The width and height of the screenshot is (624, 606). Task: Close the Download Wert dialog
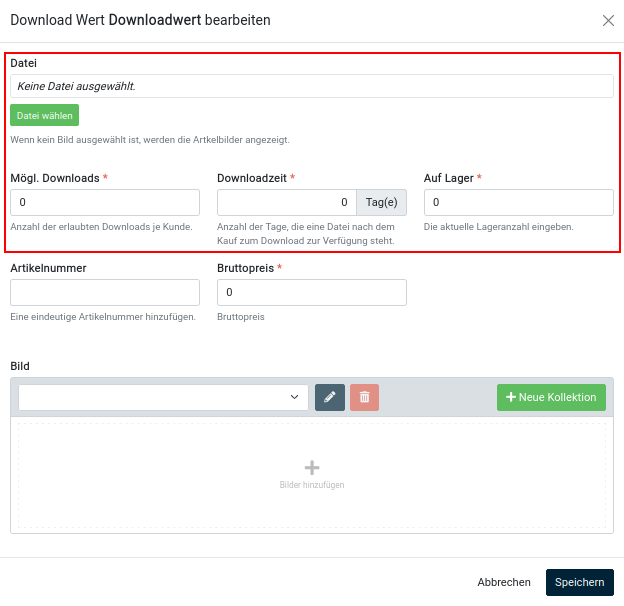click(x=608, y=20)
